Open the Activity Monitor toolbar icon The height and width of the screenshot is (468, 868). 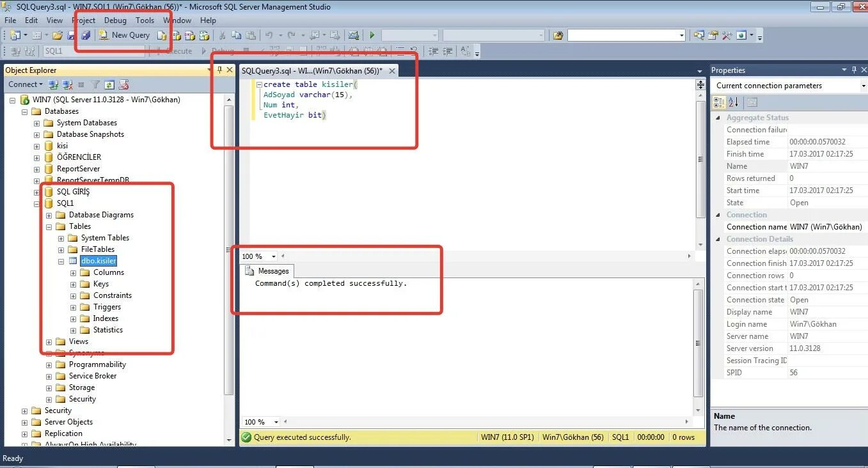point(353,35)
